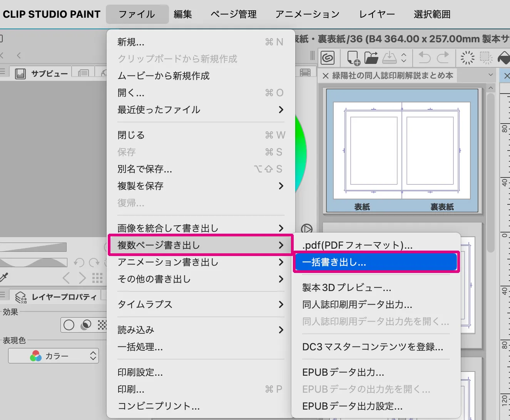This screenshot has height=420, width=510.
Task: Open the 選択範囲 menu
Action: pyautogui.click(x=432, y=14)
